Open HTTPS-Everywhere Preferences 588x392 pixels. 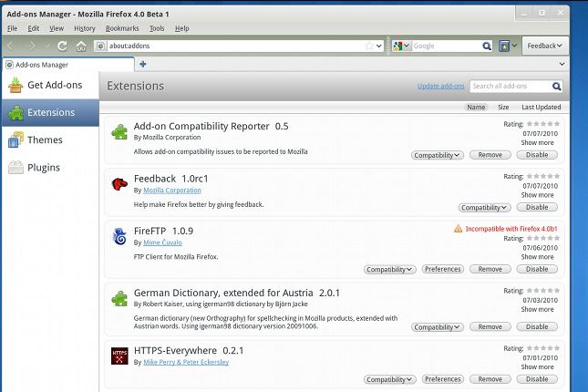pos(443,379)
